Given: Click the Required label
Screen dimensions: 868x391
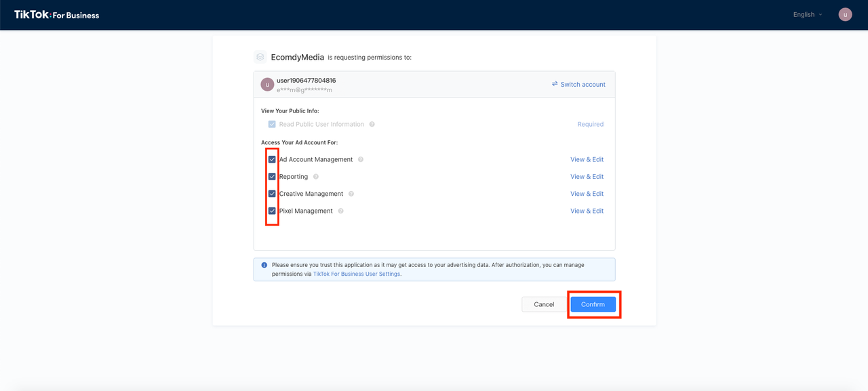Looking at the screenshot, I should 591,124.
